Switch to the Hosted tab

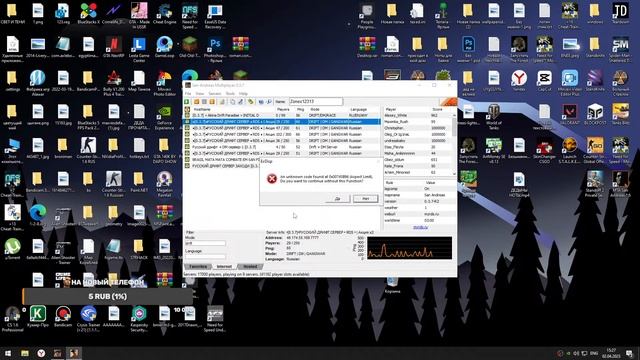[250, 267]
